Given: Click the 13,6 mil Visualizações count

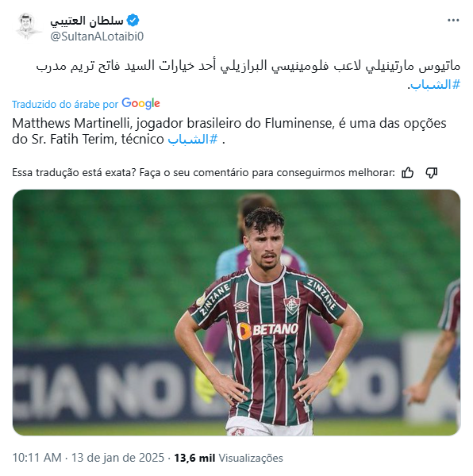Looking at the screenshot, I should pyautogui.click(x=229, y=458).
